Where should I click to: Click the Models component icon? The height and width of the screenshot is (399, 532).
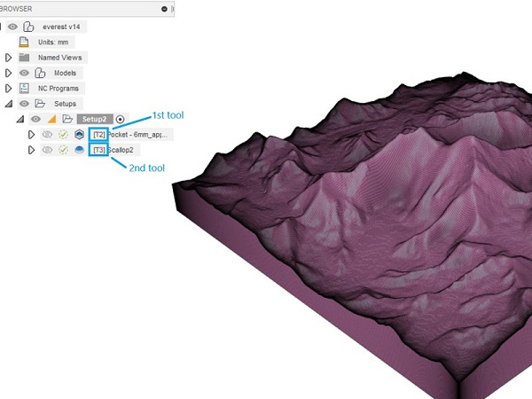click(40, 73)
